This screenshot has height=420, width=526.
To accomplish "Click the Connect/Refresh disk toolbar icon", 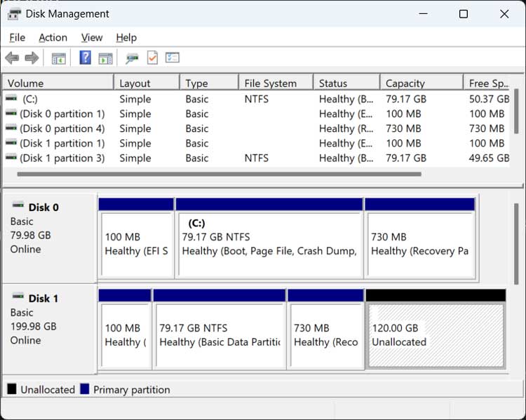I will 132,58.
